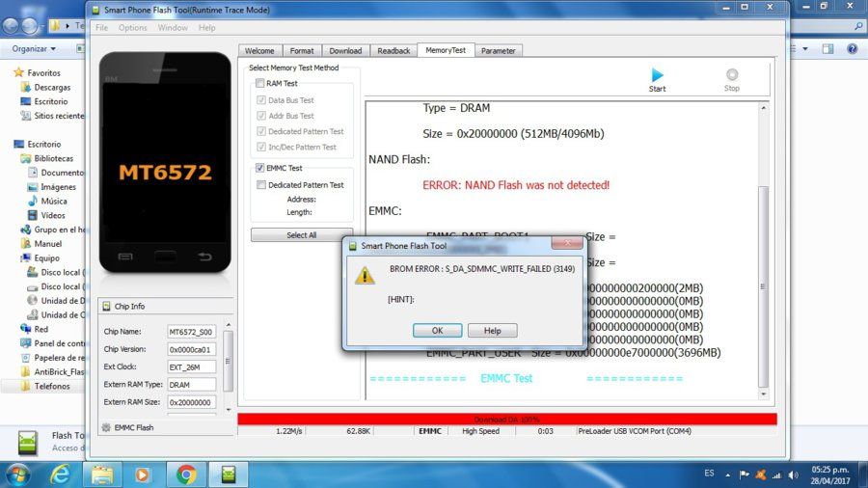Open the Options menu
Screen dimensions: 868x488
coord(133,28)
